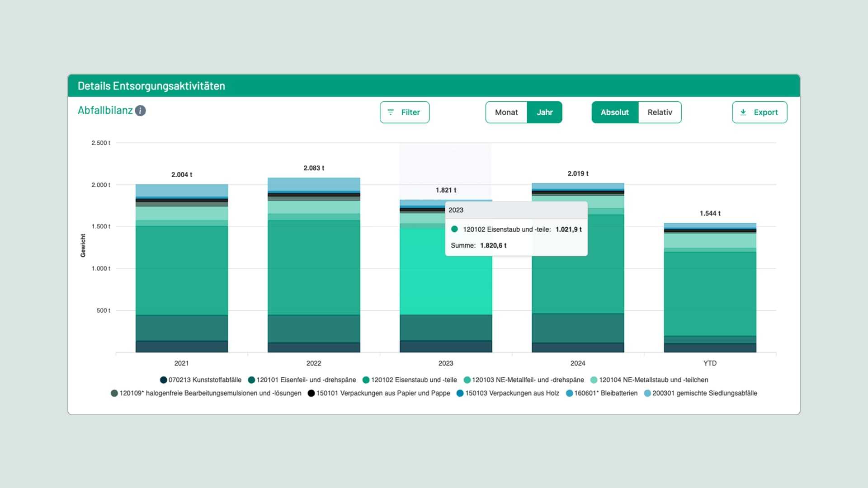Click the 120102 Eisenstaub legend dot
868x488 pixels.
(x=366, y=380)
